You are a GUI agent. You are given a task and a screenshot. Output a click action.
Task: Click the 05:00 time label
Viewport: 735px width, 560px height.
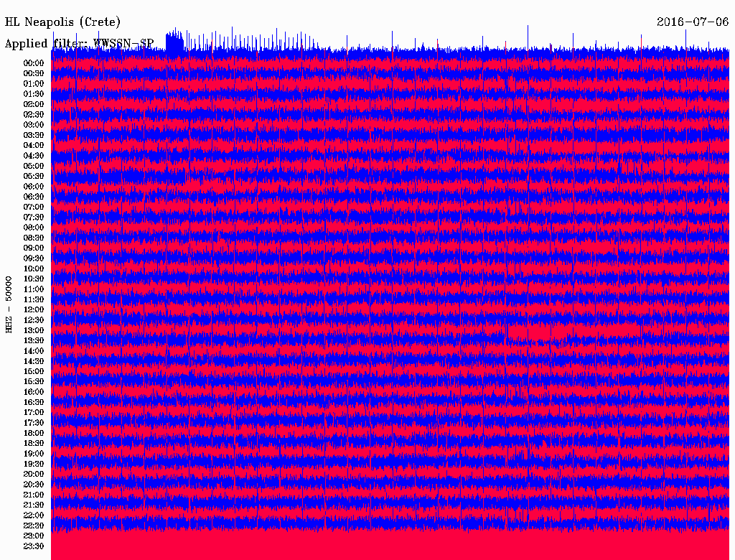[x=34, y=166]
